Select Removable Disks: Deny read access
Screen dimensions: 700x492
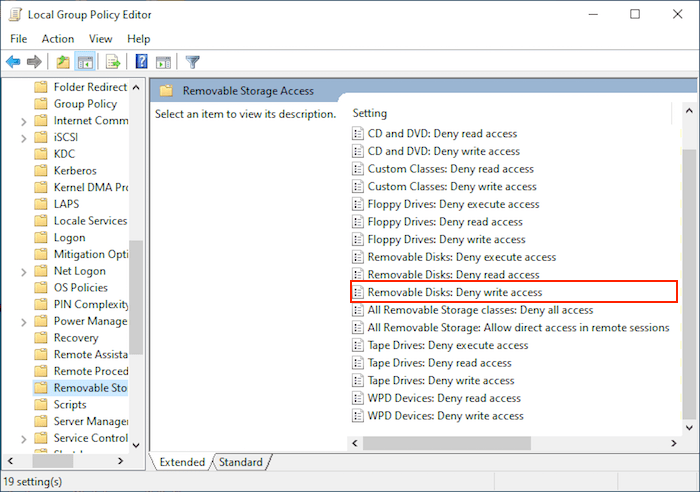click(x=453, y=275)
